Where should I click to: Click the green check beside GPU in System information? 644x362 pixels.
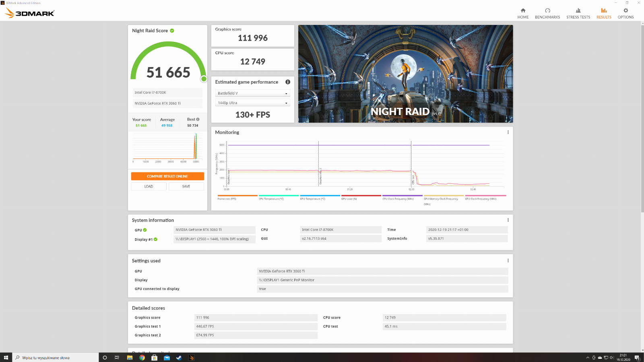click(145, 230)
